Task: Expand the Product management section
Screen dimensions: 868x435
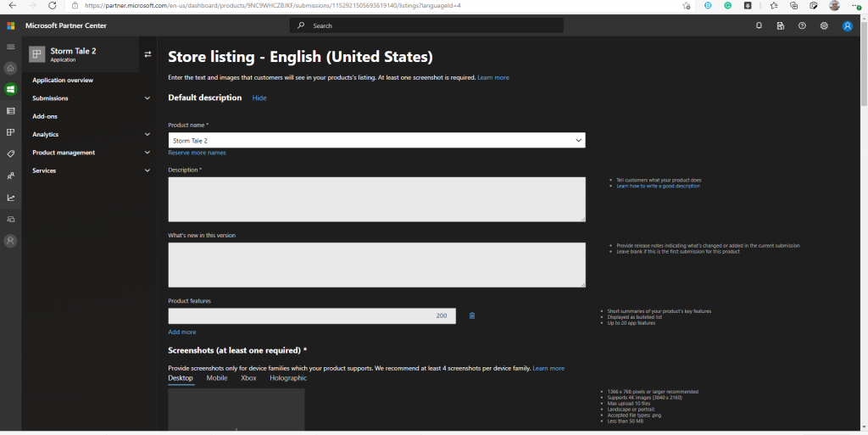Action: click(x=147, y=153)
